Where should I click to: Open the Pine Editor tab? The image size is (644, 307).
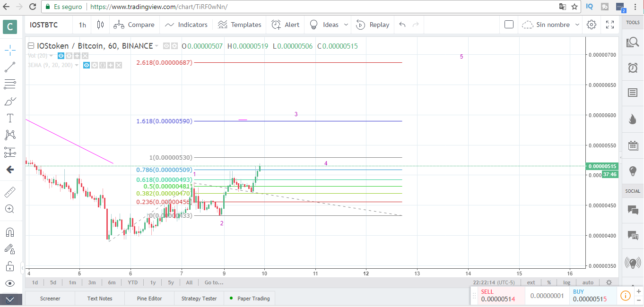tap(149, 298)
